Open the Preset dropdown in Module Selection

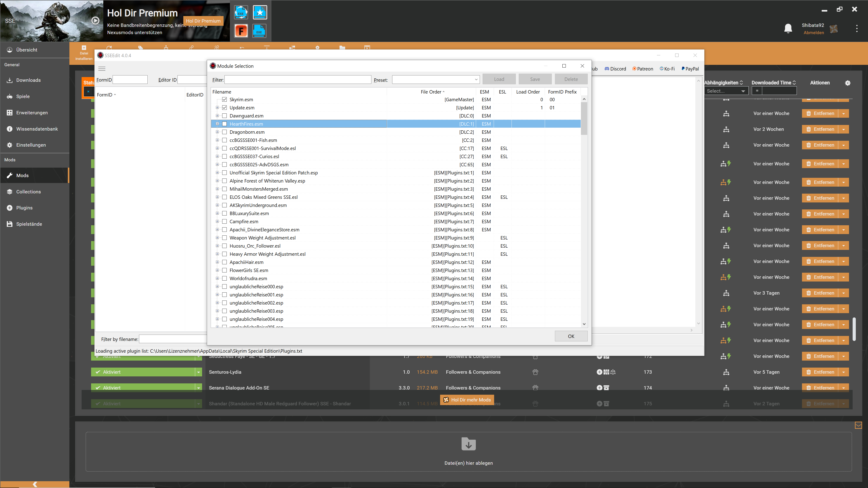click(475, 80)
